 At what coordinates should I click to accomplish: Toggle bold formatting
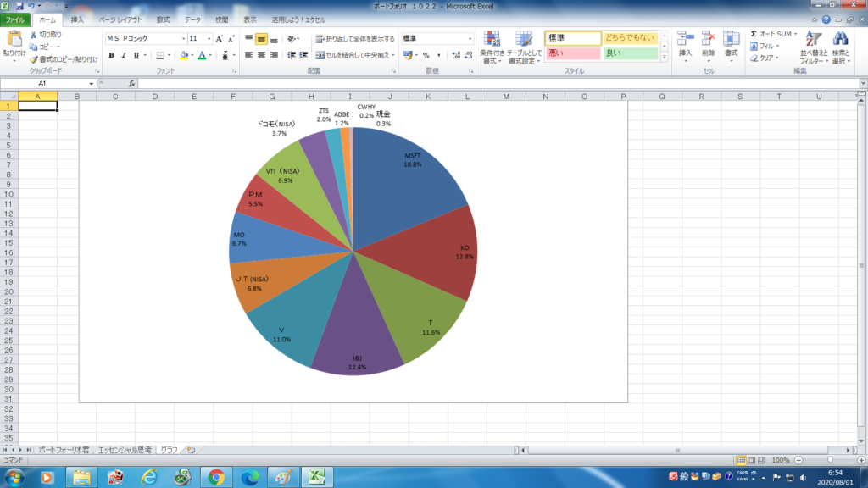pos(111,55)
